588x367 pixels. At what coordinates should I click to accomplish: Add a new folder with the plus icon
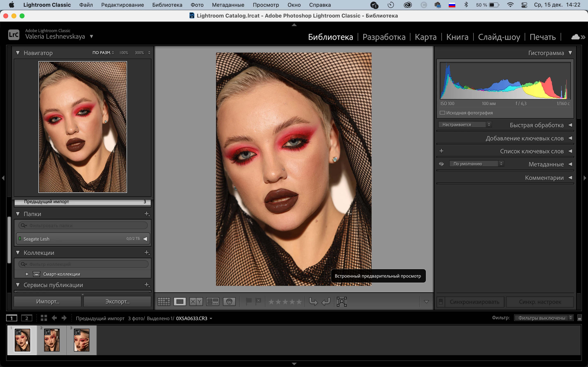pos(147,214)
